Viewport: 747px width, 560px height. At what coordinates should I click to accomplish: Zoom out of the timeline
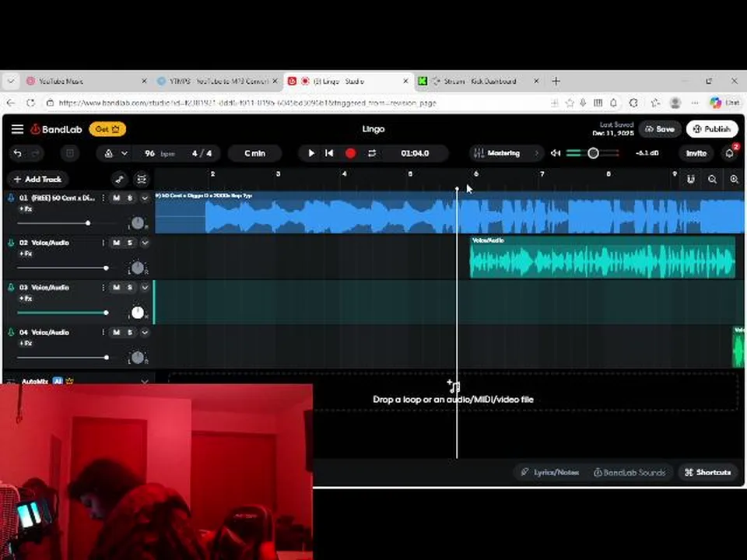pos(712,180)
